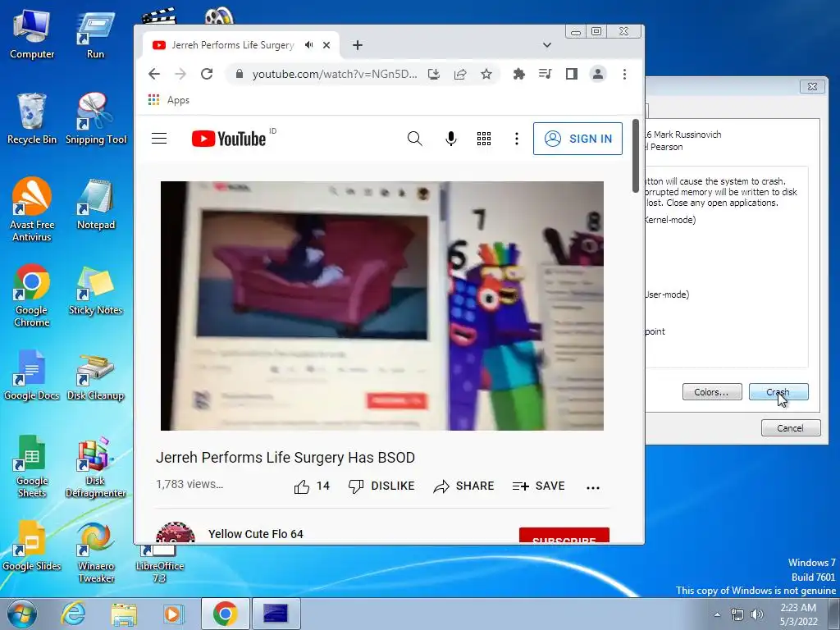Open the LibreOffice 7.3 shortcut
The image size is (840, 630).
point(160,564)
